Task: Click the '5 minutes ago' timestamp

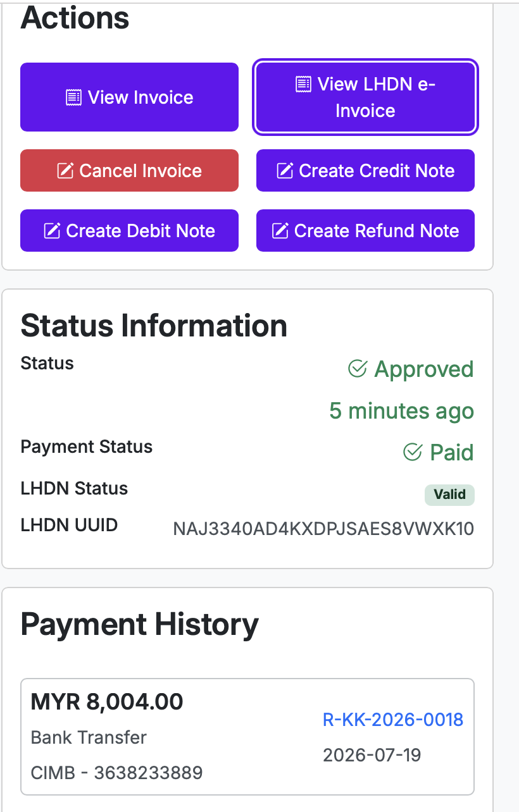Action: pyautogui.click(x=401, y=411)
